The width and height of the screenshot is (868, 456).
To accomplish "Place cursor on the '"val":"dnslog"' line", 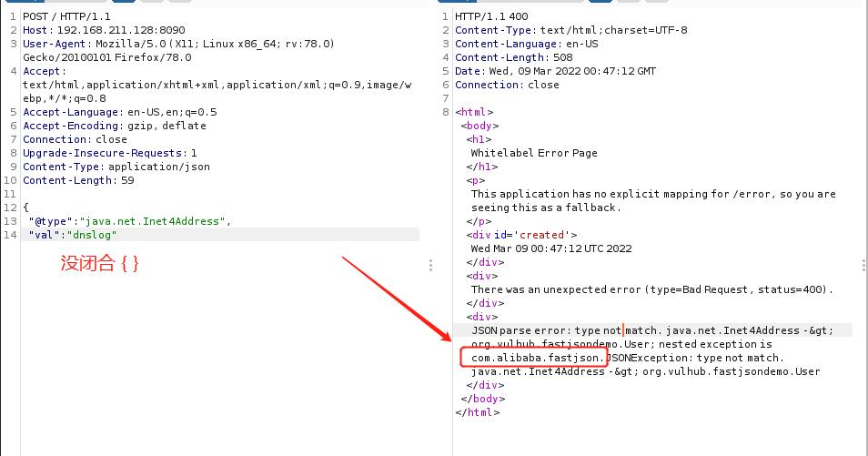I will 73,235.
